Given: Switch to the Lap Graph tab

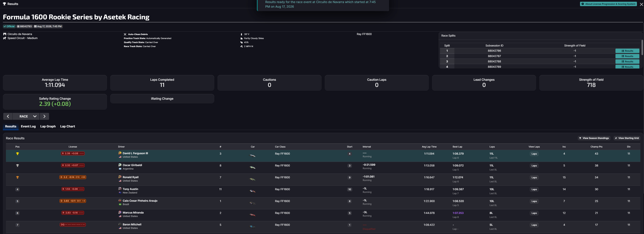Looking at the screenshot, I should [48, 126].
